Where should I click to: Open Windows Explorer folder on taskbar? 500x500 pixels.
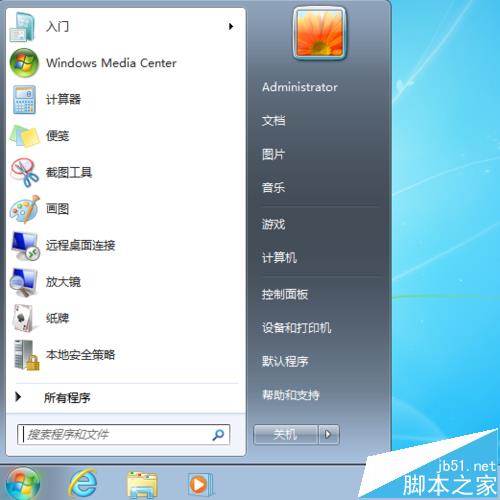tap(142, 484)
